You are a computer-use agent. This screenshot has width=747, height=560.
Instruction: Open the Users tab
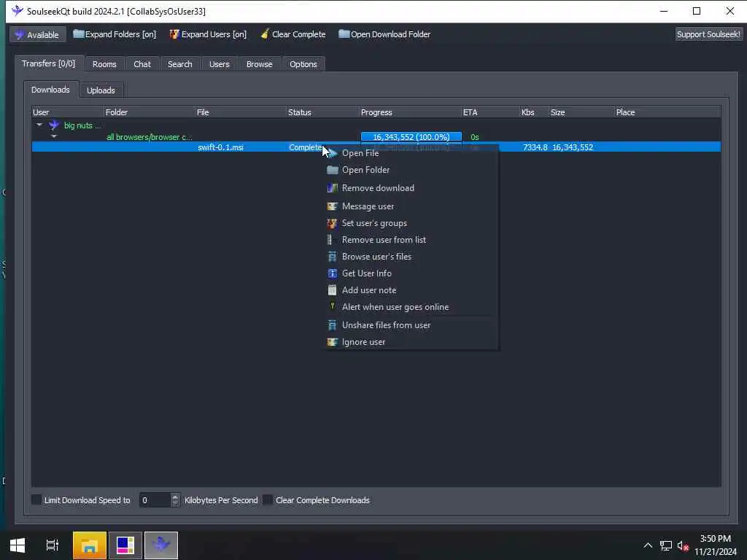[x=219, y=64]
